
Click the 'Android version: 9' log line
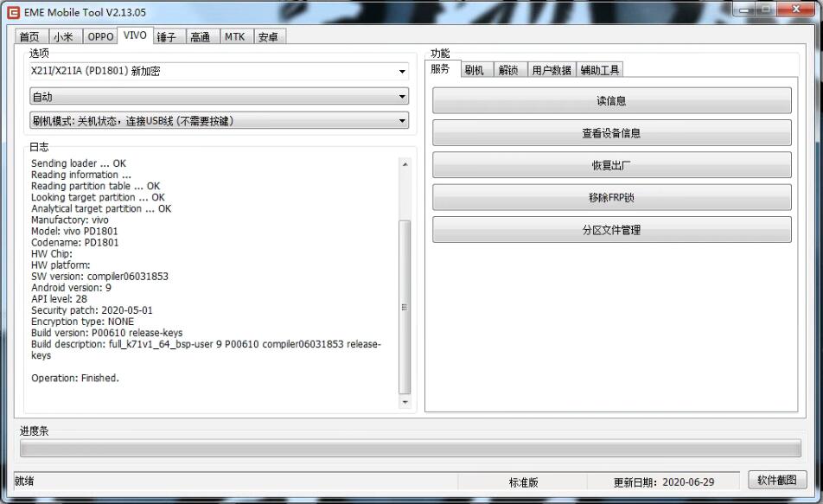71,288
